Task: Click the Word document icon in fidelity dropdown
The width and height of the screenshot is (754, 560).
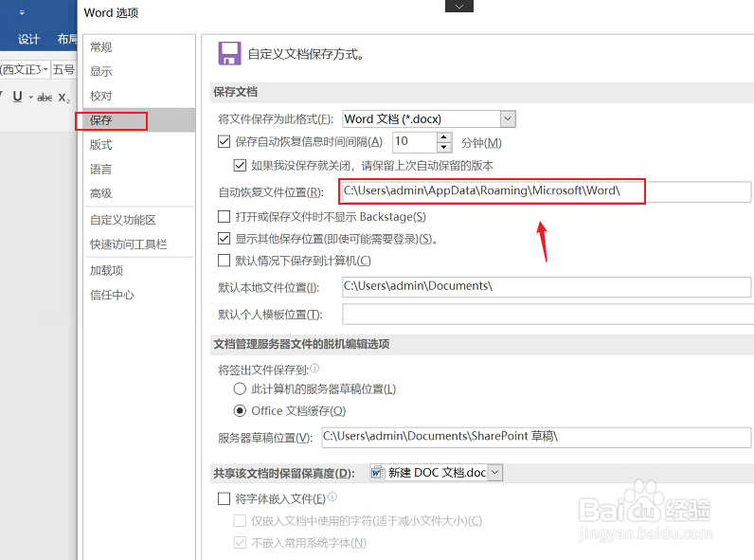Action: [x=378, y=473]
